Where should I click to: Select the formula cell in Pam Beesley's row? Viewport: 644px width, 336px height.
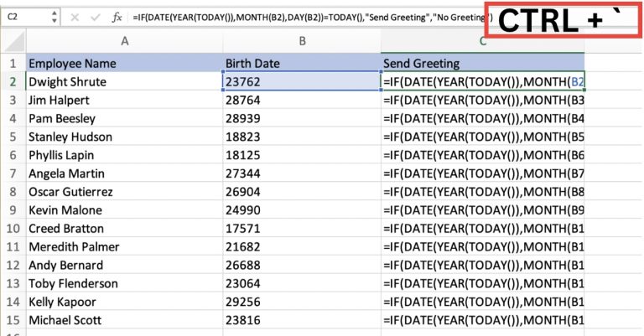coord(482,119)
